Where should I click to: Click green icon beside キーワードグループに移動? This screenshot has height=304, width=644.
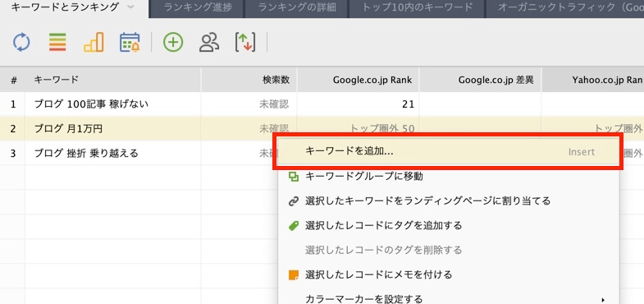tap(294, 177)
